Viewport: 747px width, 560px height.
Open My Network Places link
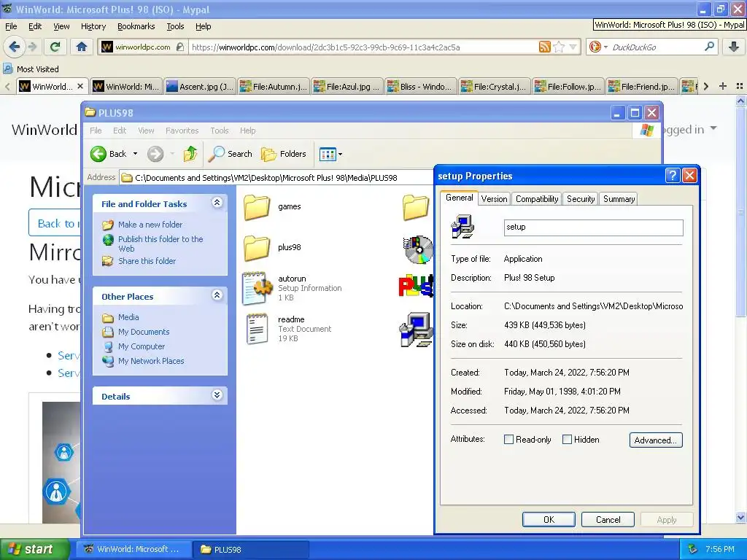(x=150, y=361)
